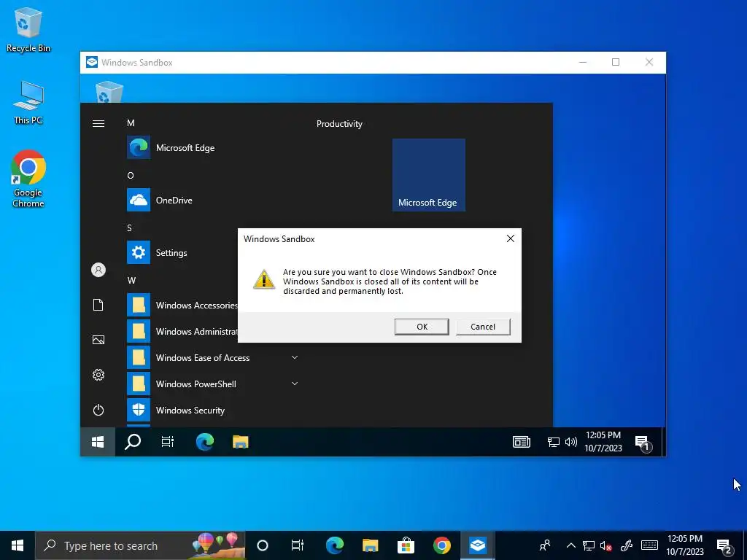This screenshot has height=560, width=747.
Task: Click muted volume icon in host tray
Action: pos(605,545)
